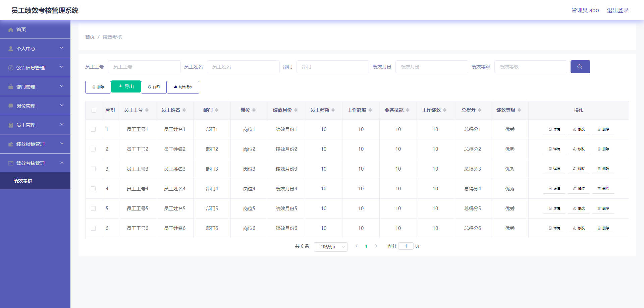Focus the 员工姓名 search field
644x308 pixels.
pos(243,67)
